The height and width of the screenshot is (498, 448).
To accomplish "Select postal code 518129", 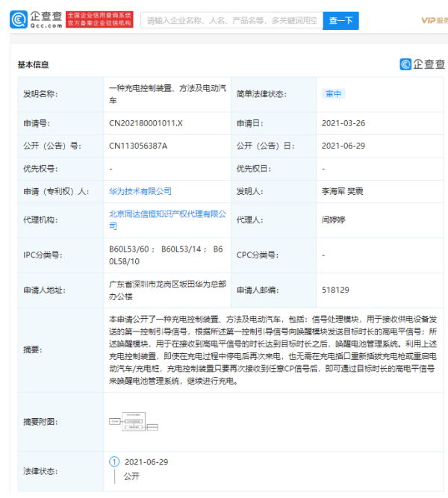I will (x=335, y=290).
